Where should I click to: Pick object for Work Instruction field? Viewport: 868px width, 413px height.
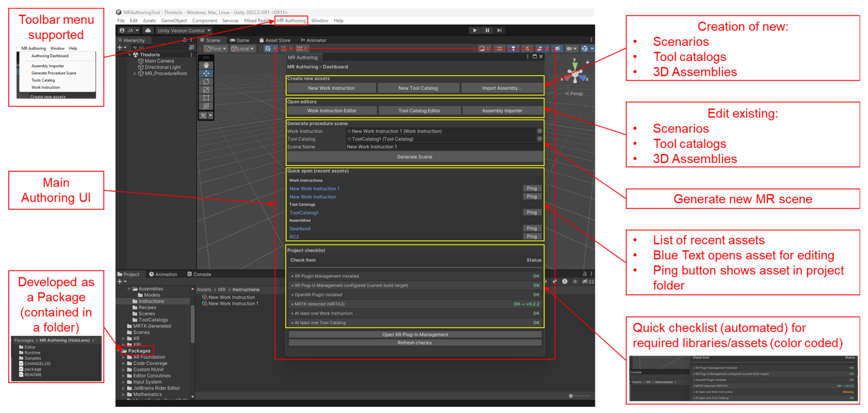tap(539, 131)
